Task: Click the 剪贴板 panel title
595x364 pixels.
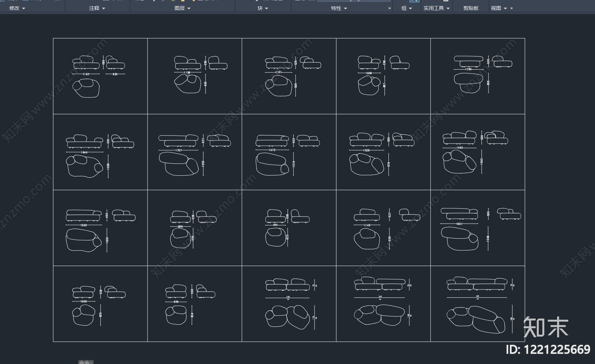Action: click(x=471, y=8)
